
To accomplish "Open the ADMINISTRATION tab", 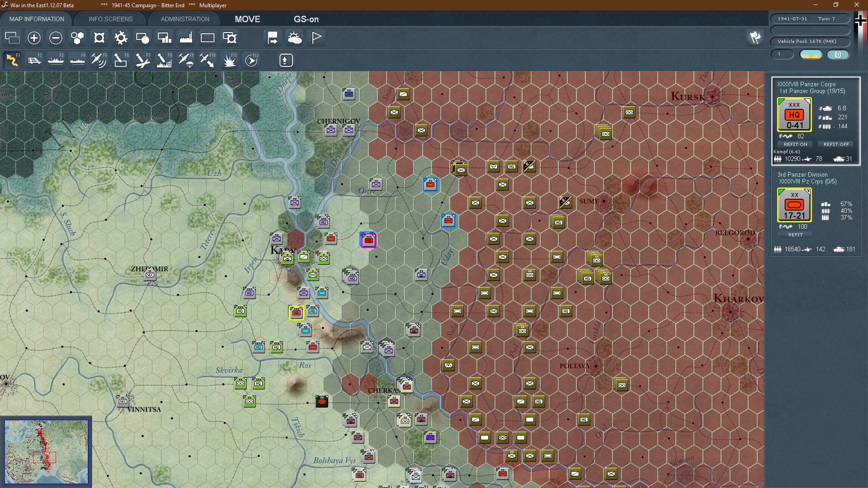I will [x=185, y=19].
